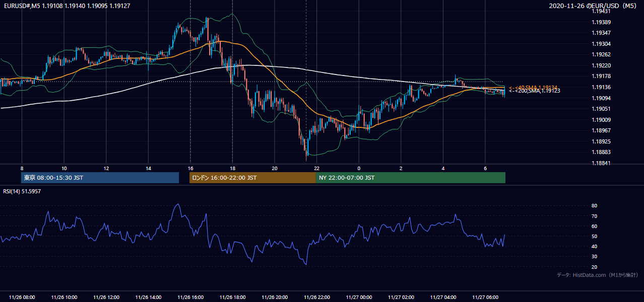Click price axis label 1.19389
Image resolution: width=644 pixels, height=302 pixels.
(601, 23)
